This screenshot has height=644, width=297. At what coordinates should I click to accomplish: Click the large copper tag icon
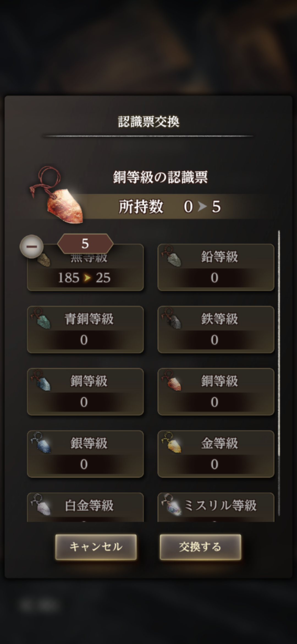(57, 195)
